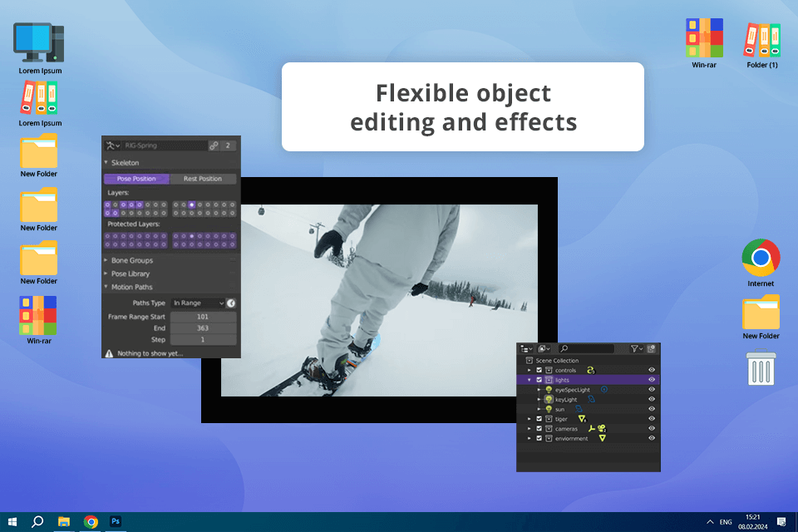This screenshot has height=532, width=798.
Task: Collapse the lights collection tree
Action: (x=530, y=380)
